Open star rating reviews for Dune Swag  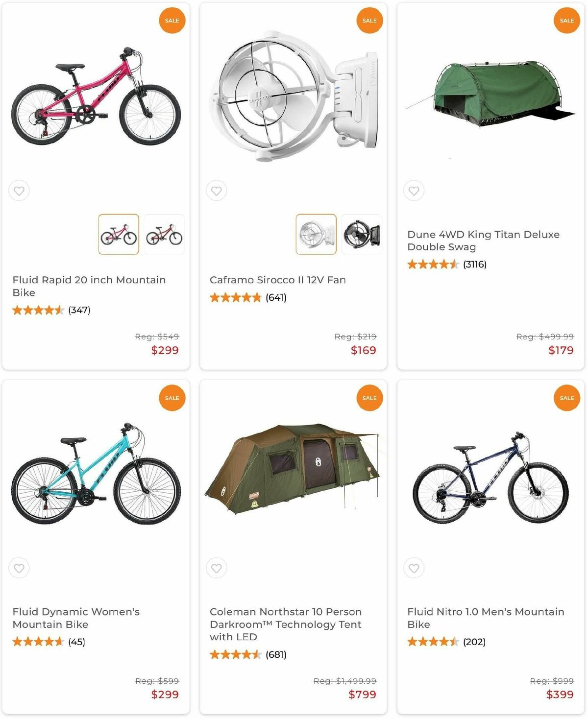coord(446,264)
